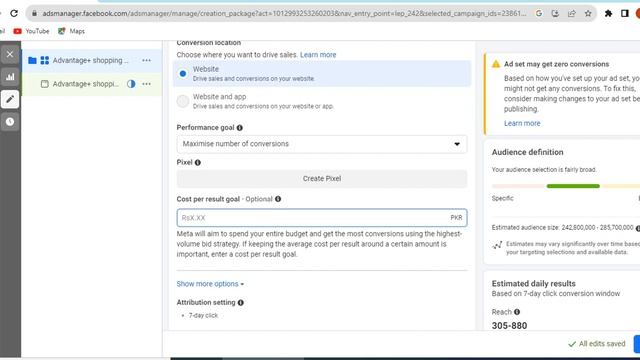
Task: Click the info icon next to Cost per result goal
Action: click(x=278, y=199)
